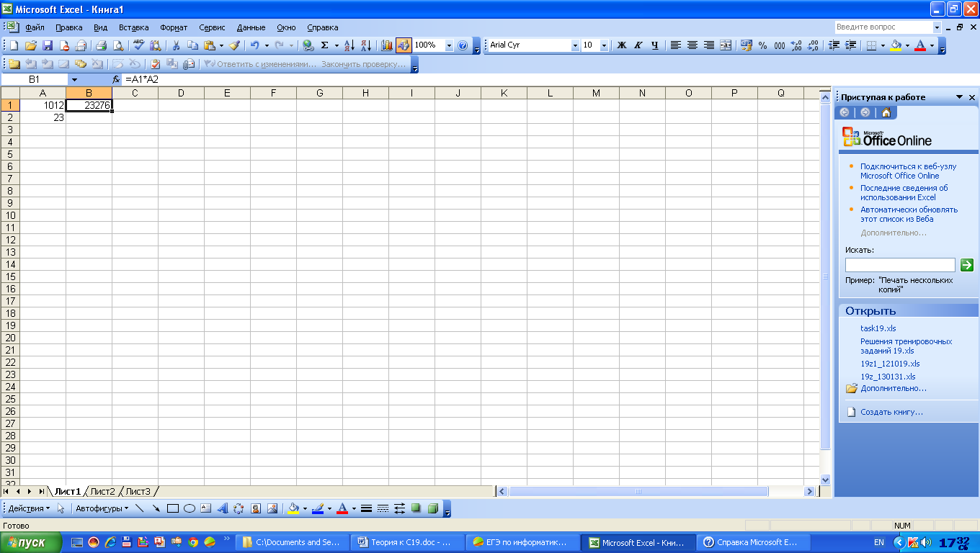Open Microsoft Excel Help question mark icon
The height and width of the screenshot is (553, 980).
(x=463, y=45)
